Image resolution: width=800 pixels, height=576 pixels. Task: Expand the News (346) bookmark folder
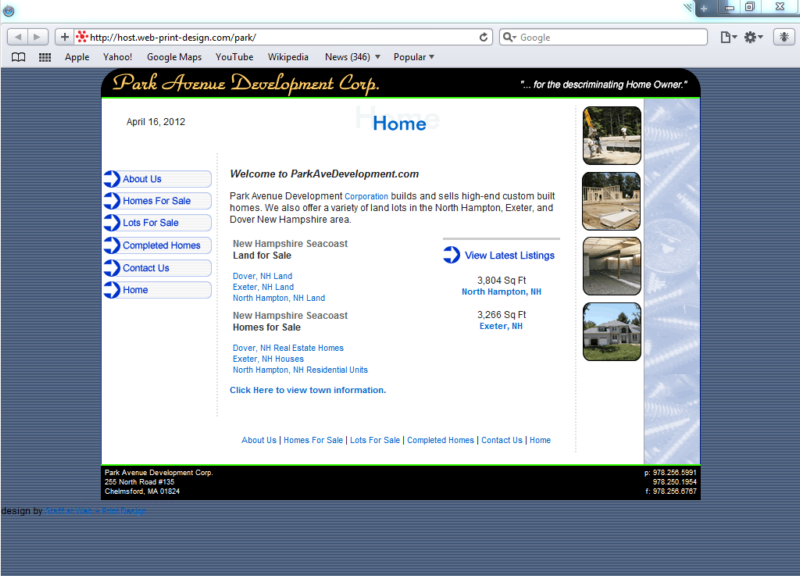[353, 57]
